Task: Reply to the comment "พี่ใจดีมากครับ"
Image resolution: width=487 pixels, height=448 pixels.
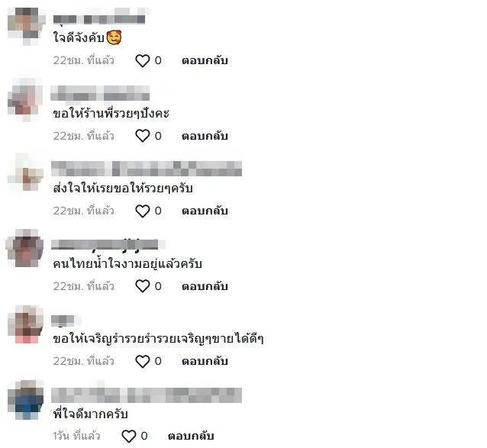Action: pos(191,436)
